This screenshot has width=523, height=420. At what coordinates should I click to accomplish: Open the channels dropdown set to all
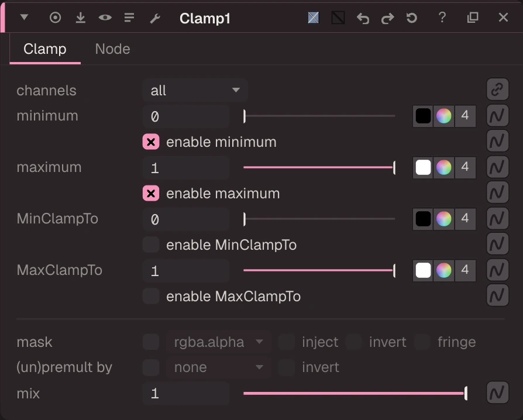click(195, 90)
